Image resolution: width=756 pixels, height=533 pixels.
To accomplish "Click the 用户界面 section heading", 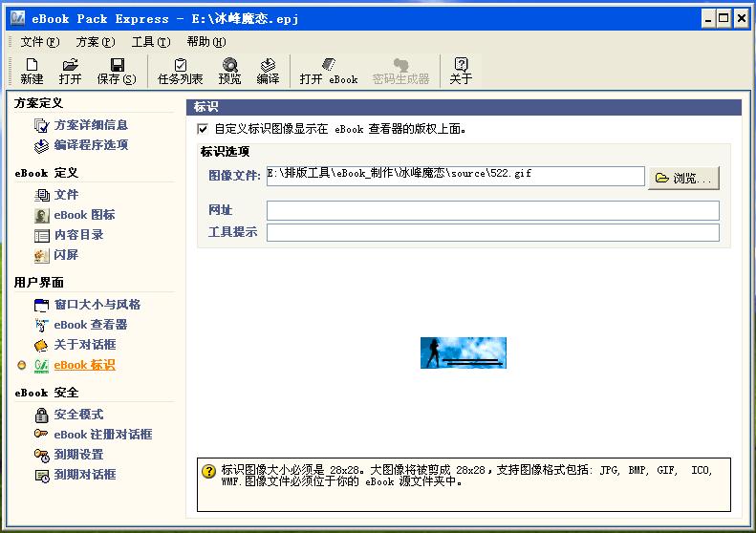I will [x=38, y=283].
